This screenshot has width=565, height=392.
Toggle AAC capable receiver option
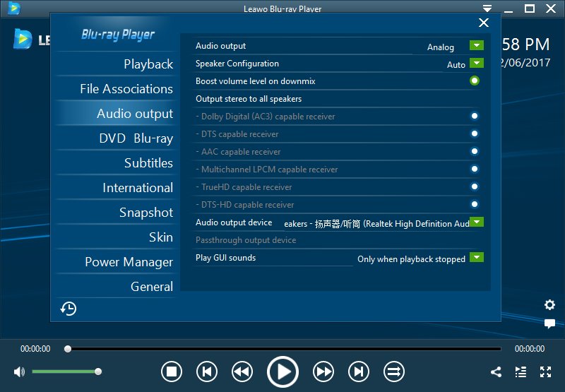(x=475, y=151)
